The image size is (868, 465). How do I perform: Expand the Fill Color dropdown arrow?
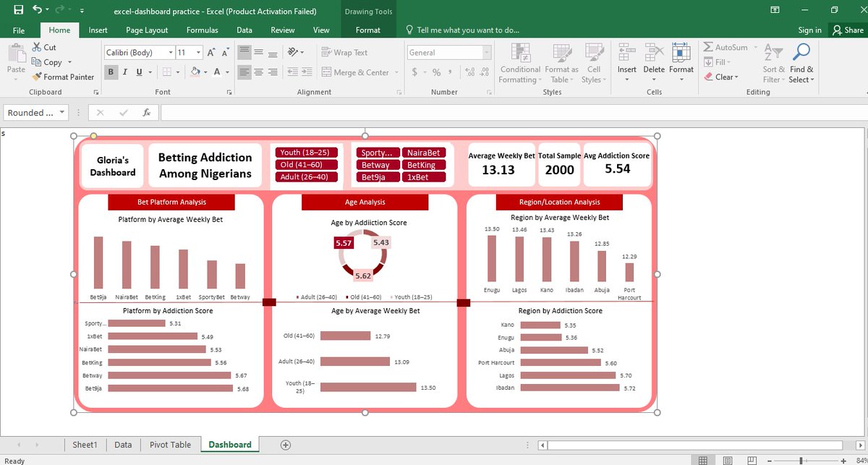[206, 72]
